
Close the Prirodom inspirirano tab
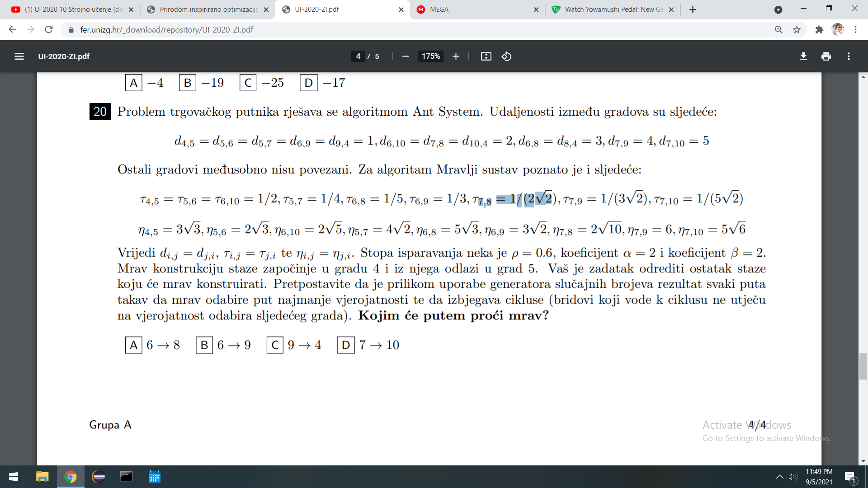pos(266,9)
